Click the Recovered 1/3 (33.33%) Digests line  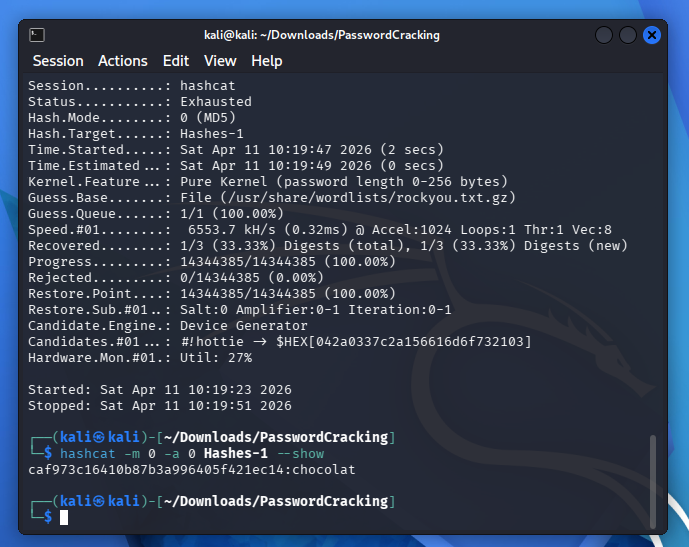click(328, 246)
